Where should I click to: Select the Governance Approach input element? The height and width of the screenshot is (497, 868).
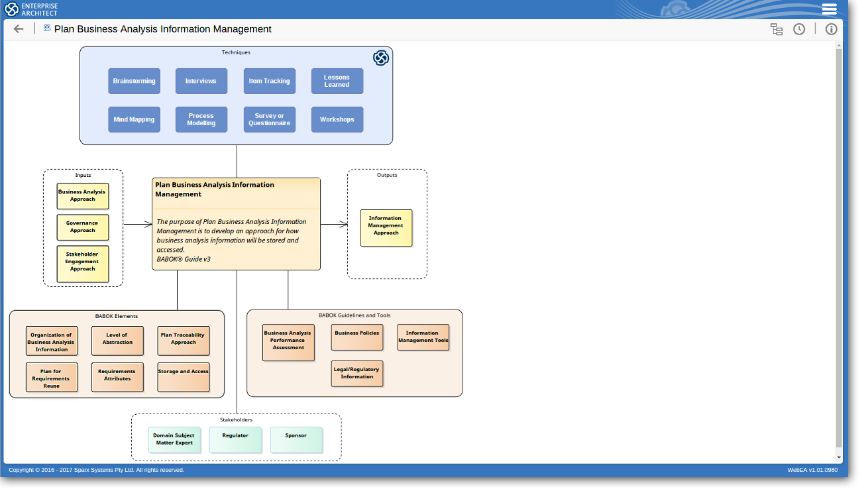[83, 227]
